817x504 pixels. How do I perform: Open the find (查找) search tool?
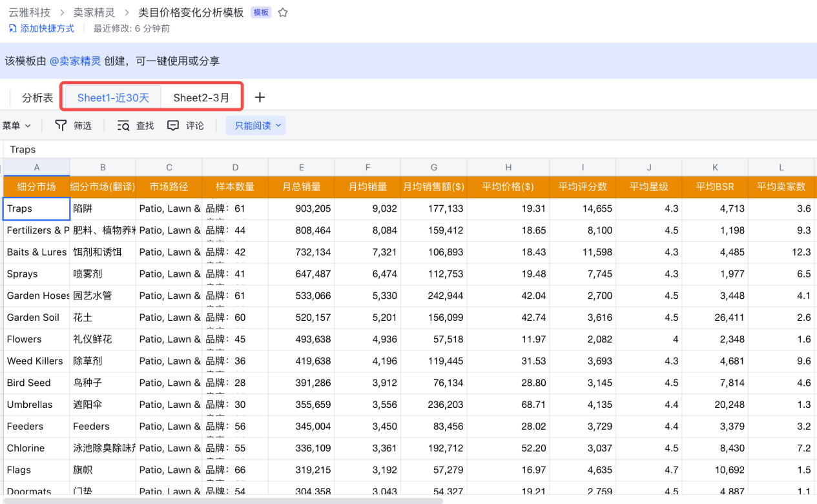[x=136, y=126]
